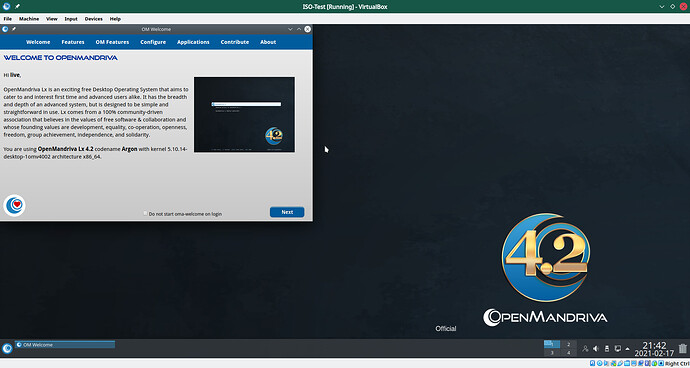Open the Configure tab
The image size is (690, 368).
pos(153,42)
